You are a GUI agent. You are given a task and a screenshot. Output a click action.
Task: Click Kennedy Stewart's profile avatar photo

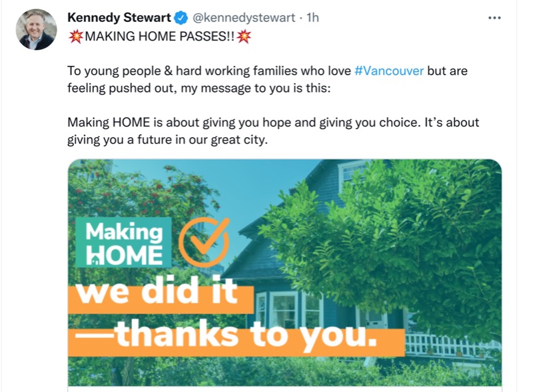(x=37, y=29)
